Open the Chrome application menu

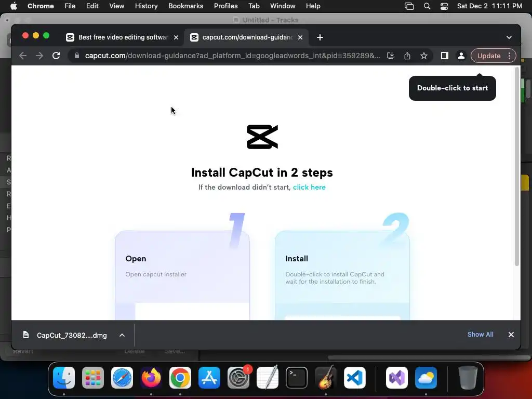(41, 6)
